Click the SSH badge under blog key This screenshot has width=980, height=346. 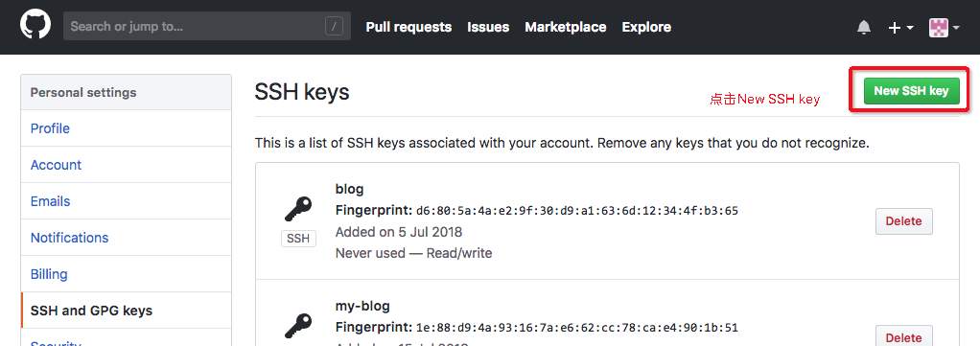(x=299, y=239)
